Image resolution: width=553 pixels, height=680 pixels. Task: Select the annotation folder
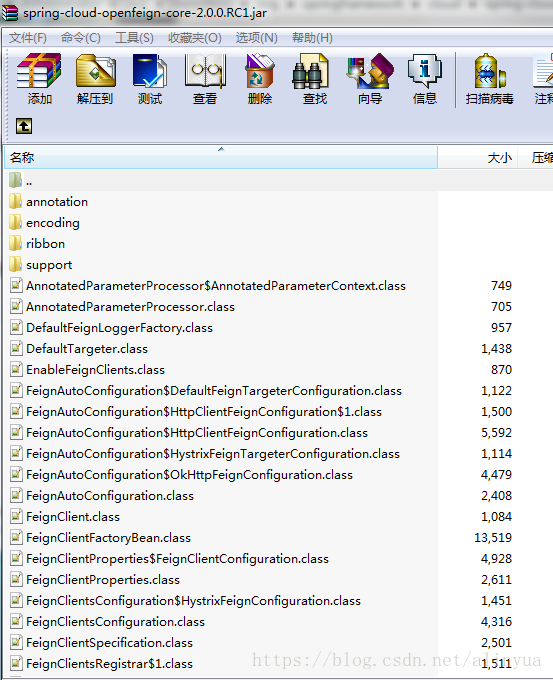click(57, 202)
